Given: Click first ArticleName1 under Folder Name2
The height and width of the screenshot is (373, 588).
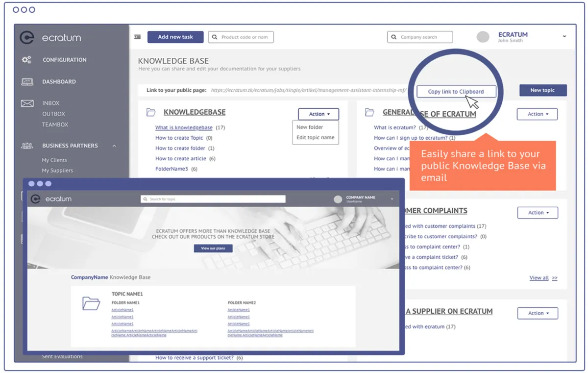Looking at the screenshot, I should tap(239, 310).
